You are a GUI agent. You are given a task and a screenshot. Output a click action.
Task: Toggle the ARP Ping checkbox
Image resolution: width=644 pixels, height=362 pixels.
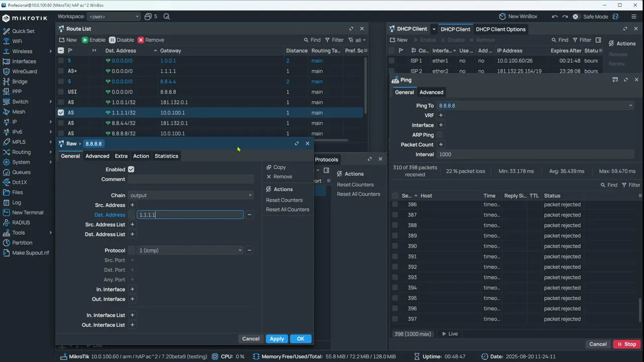(x=440, y=135)
